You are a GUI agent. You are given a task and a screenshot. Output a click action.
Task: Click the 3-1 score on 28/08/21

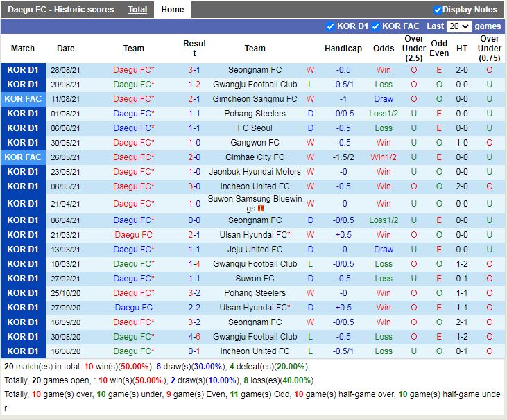(x=194, y=70)
